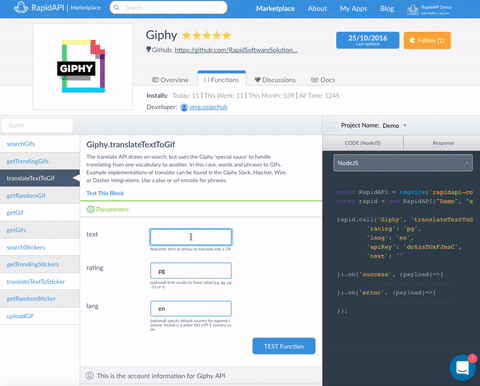This screenshot has width=480, height=386.
Task: Select uploadGif in the function list
Action: tap(40, 316)
